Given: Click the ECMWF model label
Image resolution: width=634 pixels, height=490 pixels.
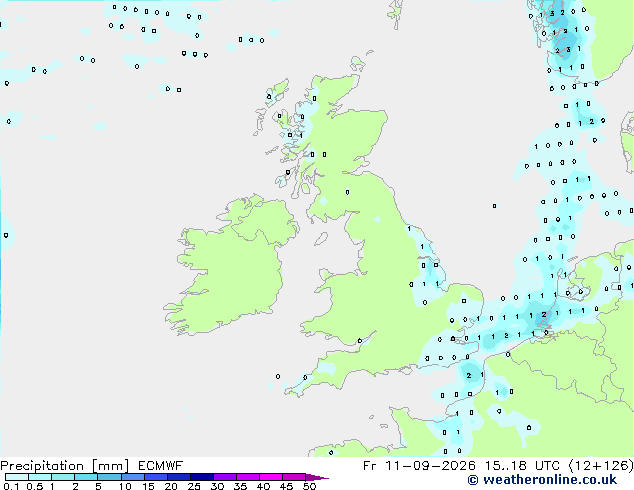Looking at the screenshot, I should [x=161, y=466].
